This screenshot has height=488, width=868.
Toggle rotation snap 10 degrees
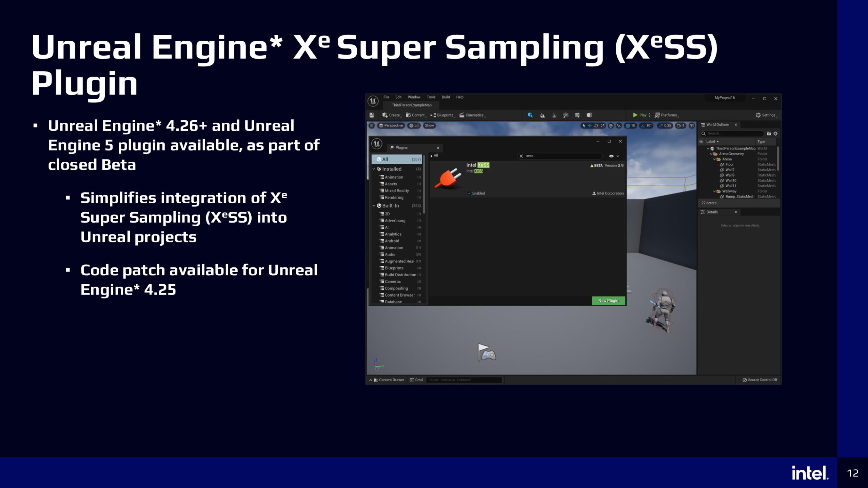646,126
